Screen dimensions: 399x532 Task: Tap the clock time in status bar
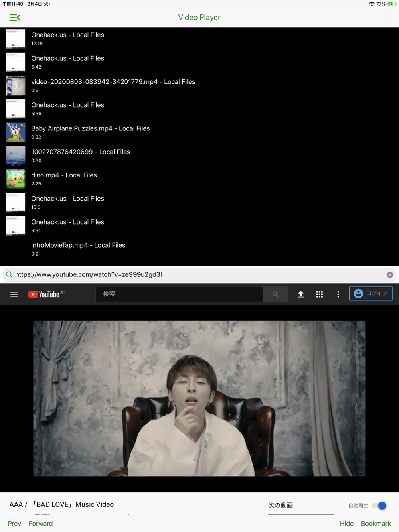pos(12,4)
